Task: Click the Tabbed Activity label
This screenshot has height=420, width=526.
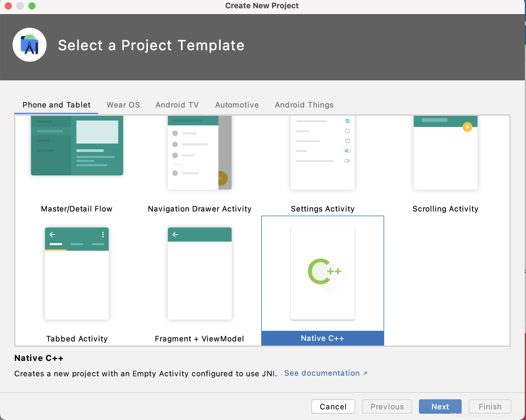Action: pyautogui.click(x=77, y=339)
